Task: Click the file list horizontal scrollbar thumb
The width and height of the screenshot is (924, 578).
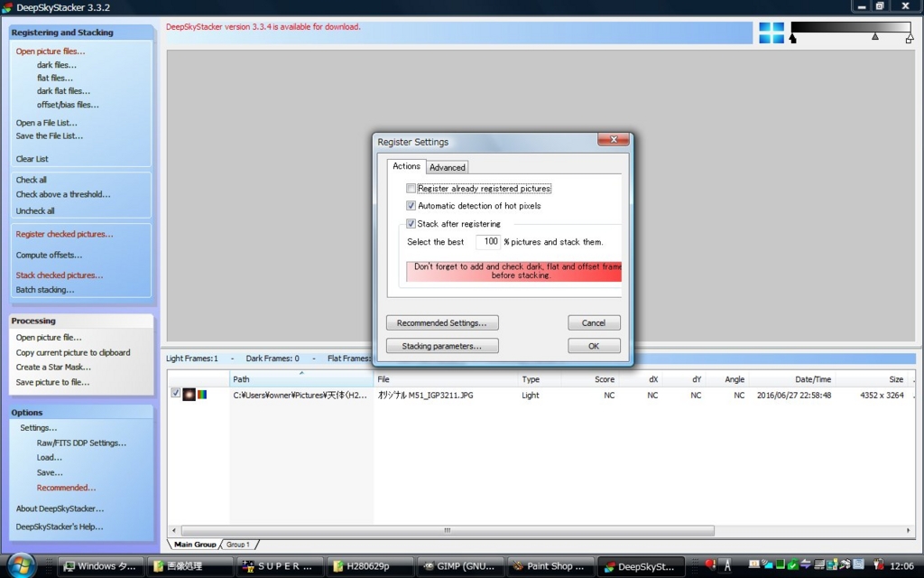Action: [x=448, y=530]
